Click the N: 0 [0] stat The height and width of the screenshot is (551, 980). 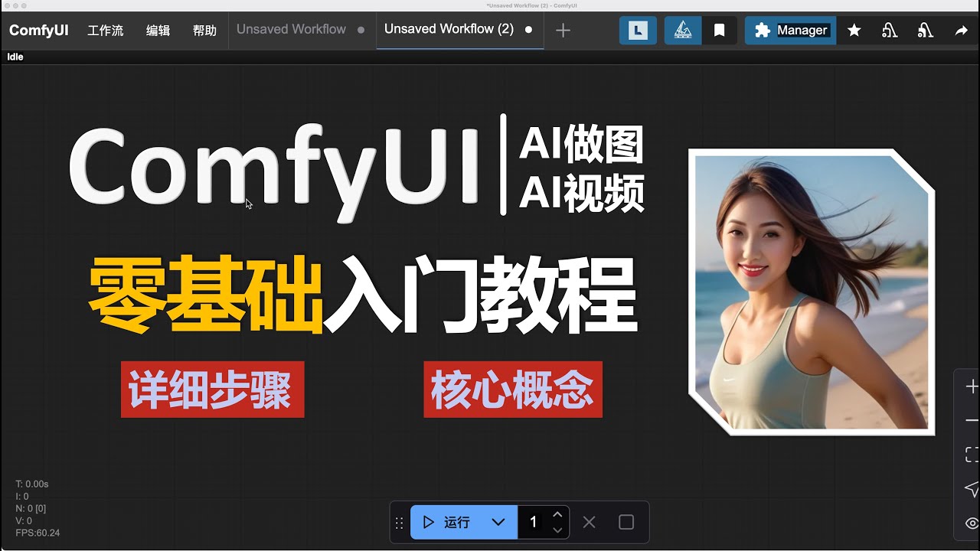31,509
